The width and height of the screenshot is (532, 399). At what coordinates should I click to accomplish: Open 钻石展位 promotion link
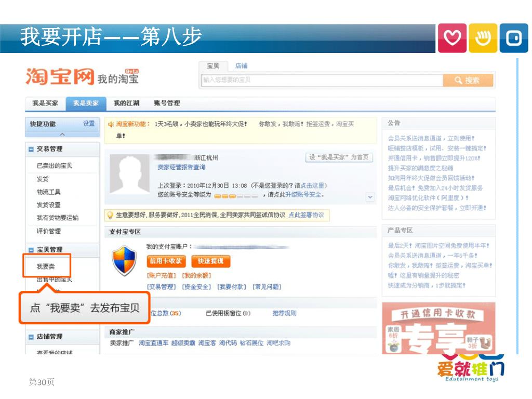coord(251,343)
